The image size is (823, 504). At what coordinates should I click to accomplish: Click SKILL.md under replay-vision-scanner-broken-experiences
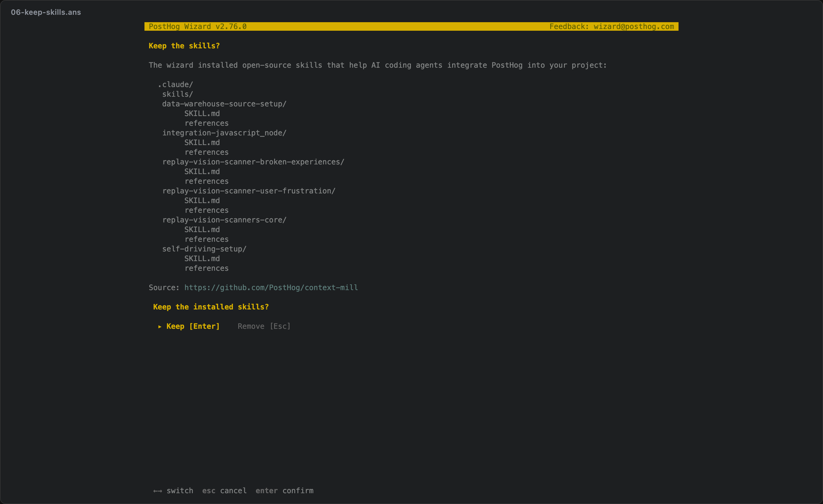[202, 172]
